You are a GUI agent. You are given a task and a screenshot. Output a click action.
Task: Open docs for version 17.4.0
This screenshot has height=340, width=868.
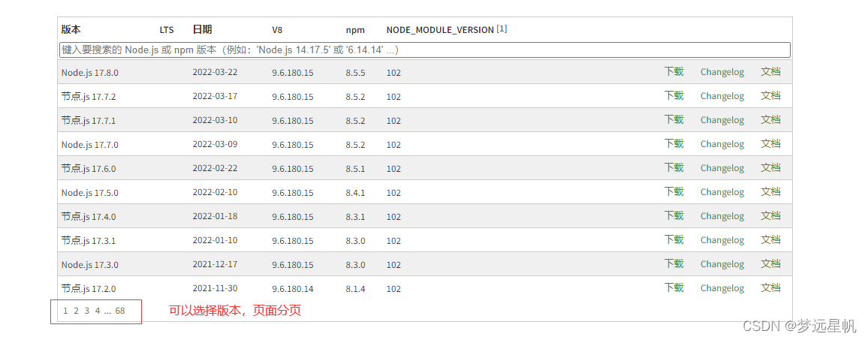(770, 216)
